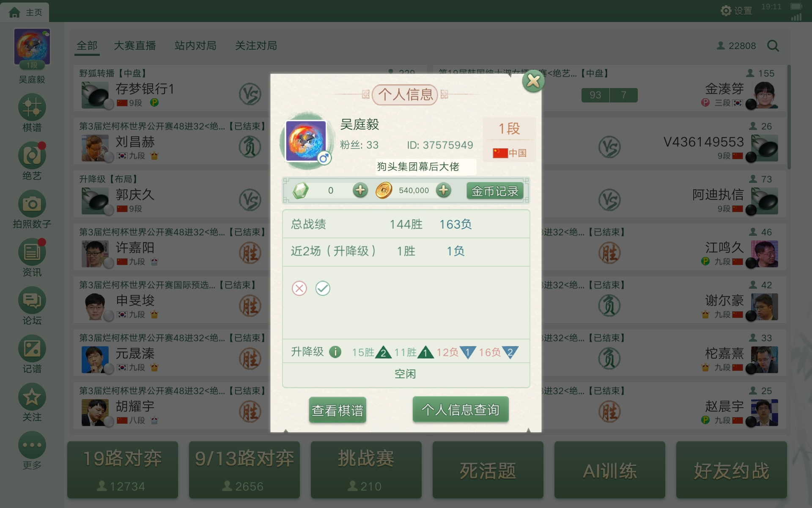Click the info icon beside 升降级

click(335, 352)
